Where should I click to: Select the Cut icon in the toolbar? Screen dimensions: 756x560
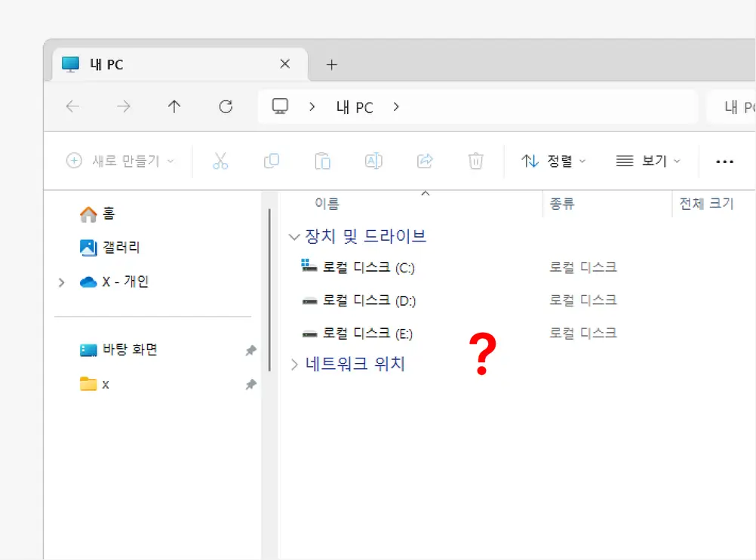point(220,161)
